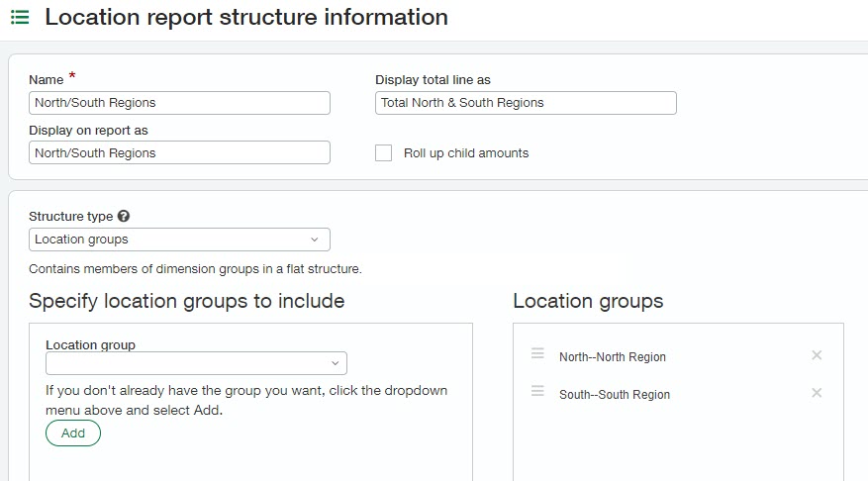This screenshot has width=868, height=481.
Task: Enable the Roll up child amounts checkbox
Action: (384, 153)
